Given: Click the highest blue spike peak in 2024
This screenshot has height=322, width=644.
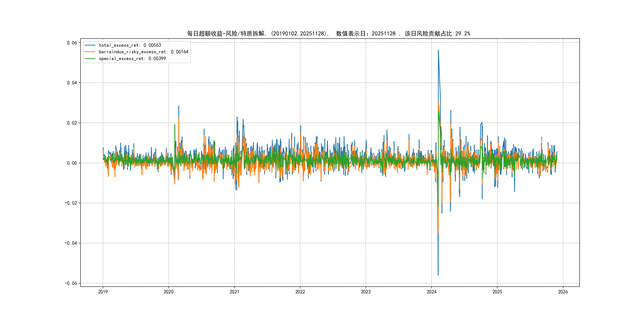Looking at the screenshot, I should tap(438, 50).
